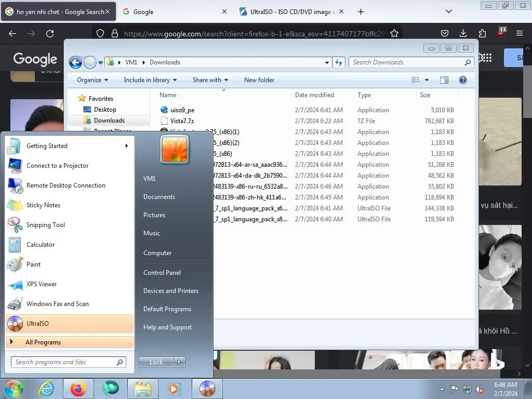Select the uiso9_pe file
The height and width of the screenshot is (399, 532).
[182, 110]
